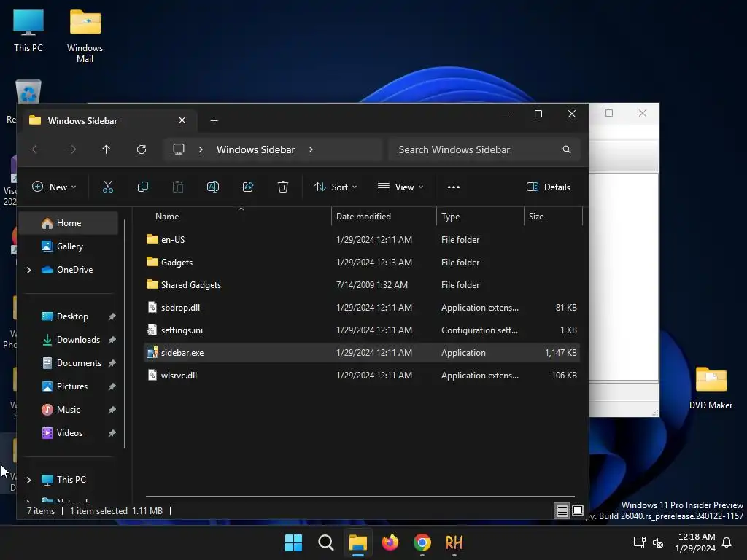Close the Windows Sidebar tab
This screenshot has width=747, height=560.
click(182, 120)
